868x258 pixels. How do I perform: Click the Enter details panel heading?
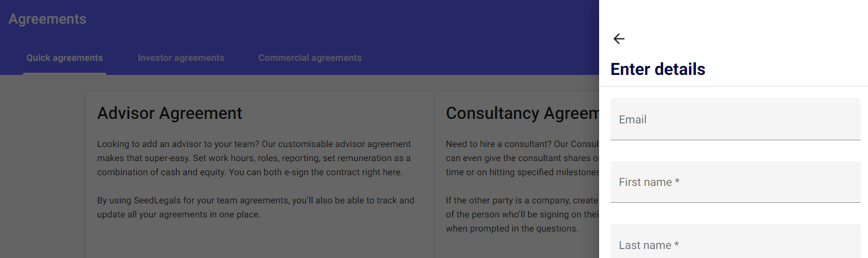pos(658,69)
